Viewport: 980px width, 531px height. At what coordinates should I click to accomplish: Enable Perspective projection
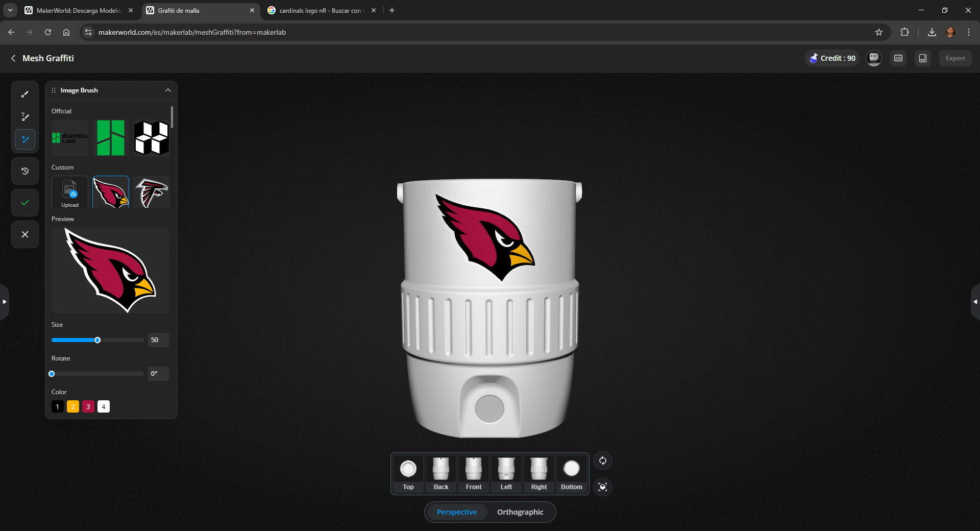pos(457,512)
